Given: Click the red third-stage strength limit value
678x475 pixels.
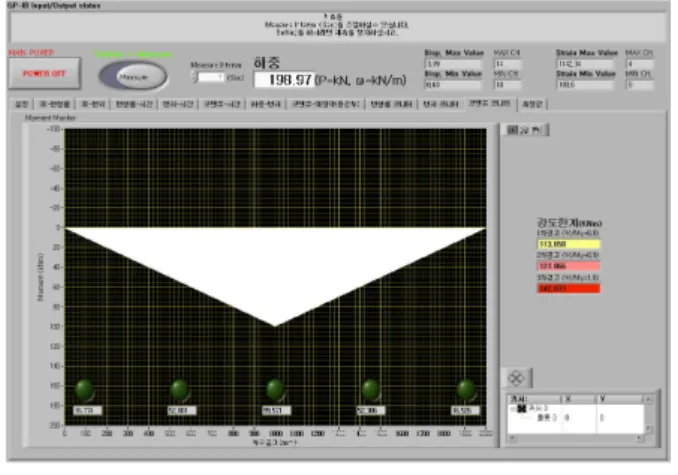Looking at the screenshot, I should pos(569,288).
